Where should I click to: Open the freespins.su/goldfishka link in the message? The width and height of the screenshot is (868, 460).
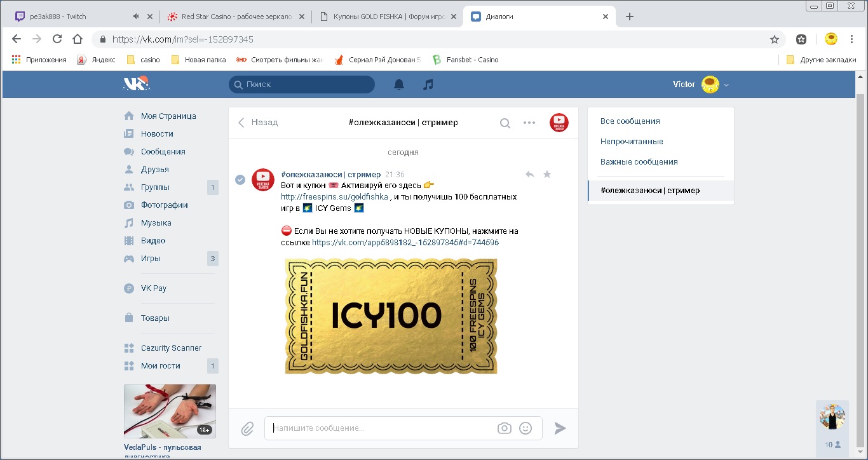[334, 197]
